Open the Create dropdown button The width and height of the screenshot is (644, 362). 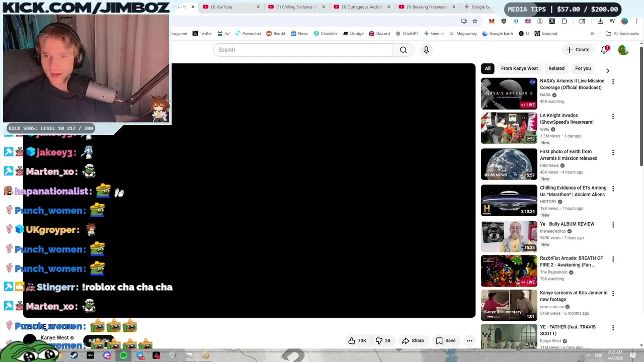tap(578, 50)
